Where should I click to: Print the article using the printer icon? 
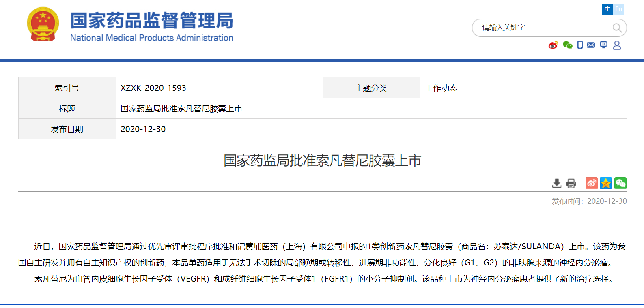point(571,183)
